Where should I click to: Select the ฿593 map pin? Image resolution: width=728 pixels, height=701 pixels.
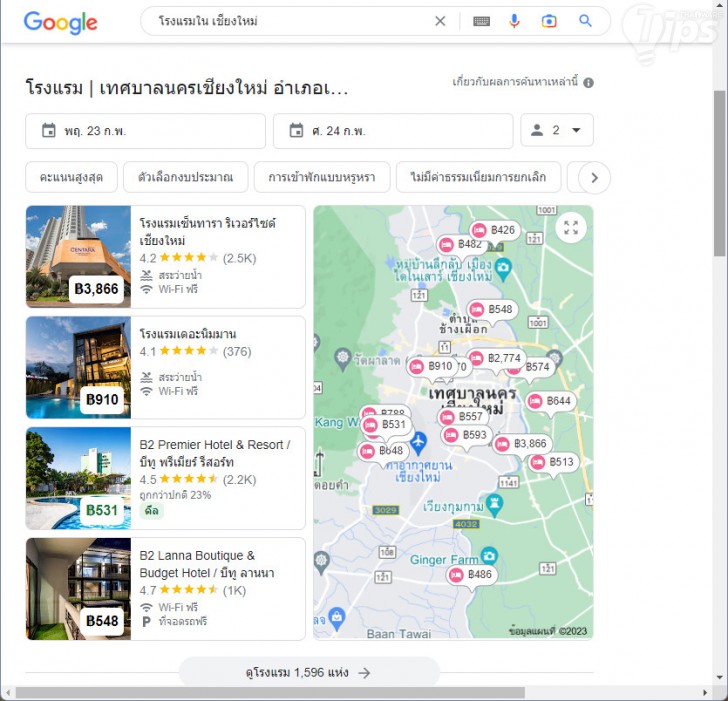(466, 435)
